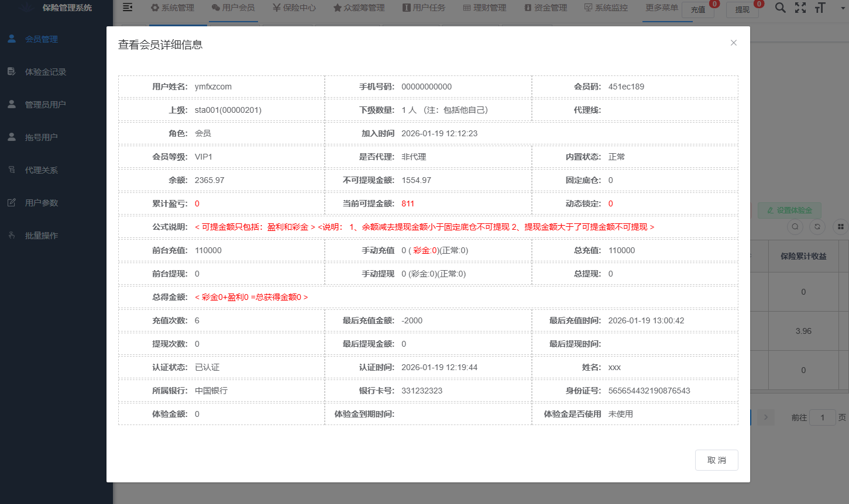The width and height of the screenshot is (849, 504).
Task: Click the 提现 notification button
Action: [x=743, y=9]
